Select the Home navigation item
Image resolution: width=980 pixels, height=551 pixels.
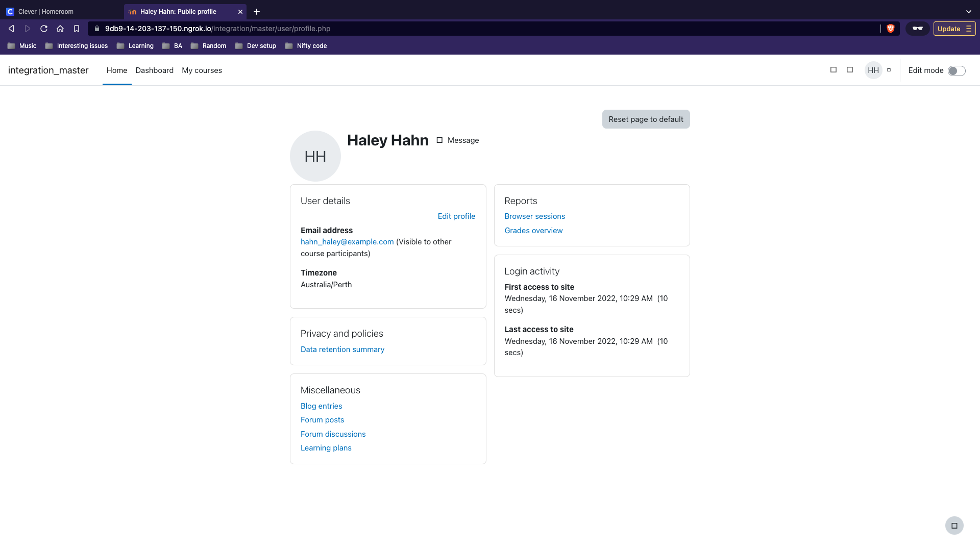[117, 70]
